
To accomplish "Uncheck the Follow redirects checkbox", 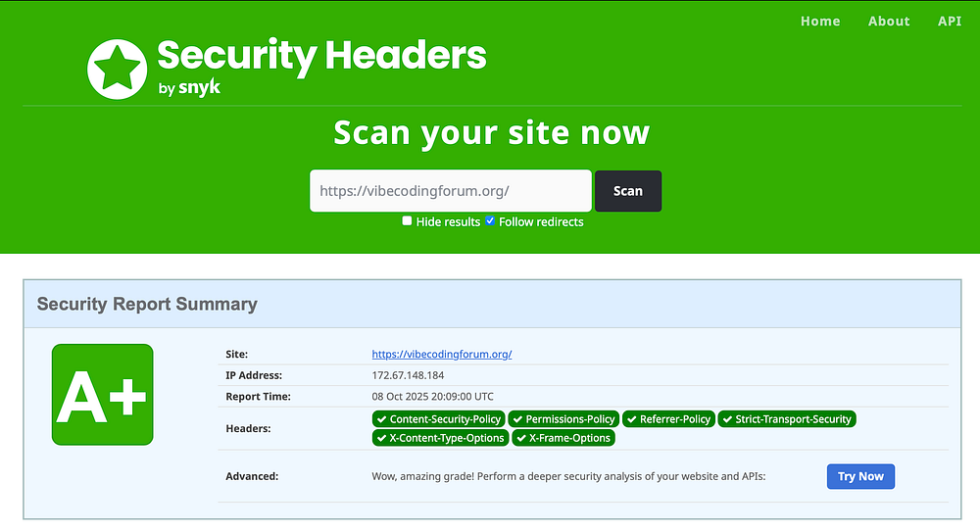I will pyautogui.click(x=490, y=220).
